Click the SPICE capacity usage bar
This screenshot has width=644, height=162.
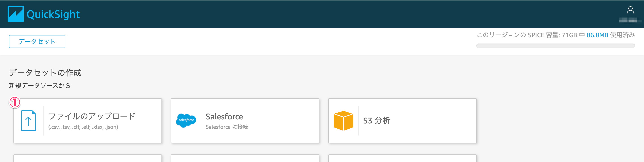(555, 46)
